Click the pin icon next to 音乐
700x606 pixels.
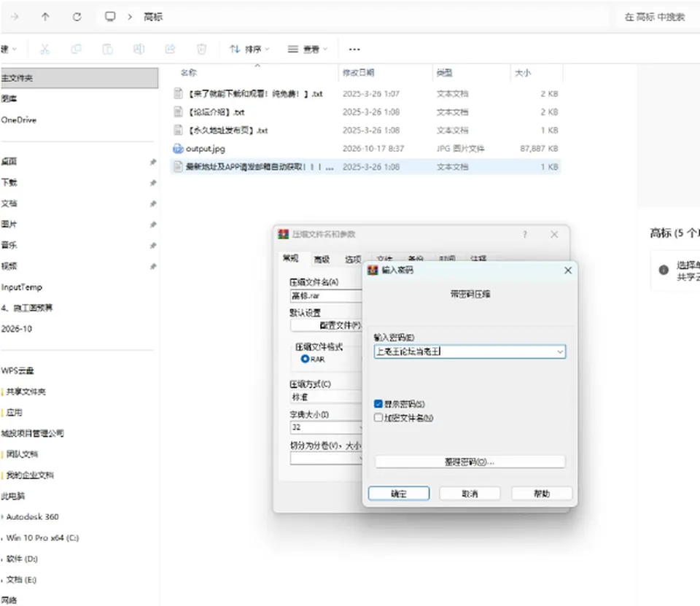click(153, 245)
